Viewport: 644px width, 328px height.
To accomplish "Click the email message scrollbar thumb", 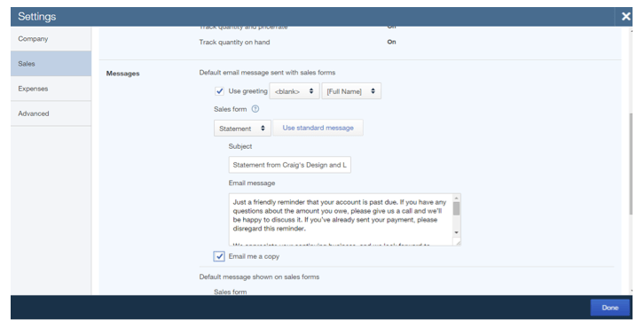I will pos(456,208).
